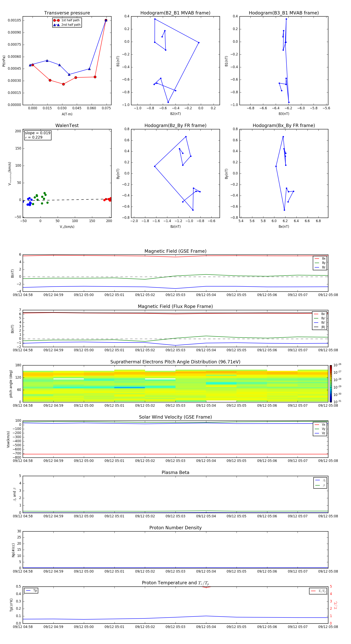Click the 'Tp' legend entry in temperature plot
This screenshot has height=644, width=351.
click(31, 591)
